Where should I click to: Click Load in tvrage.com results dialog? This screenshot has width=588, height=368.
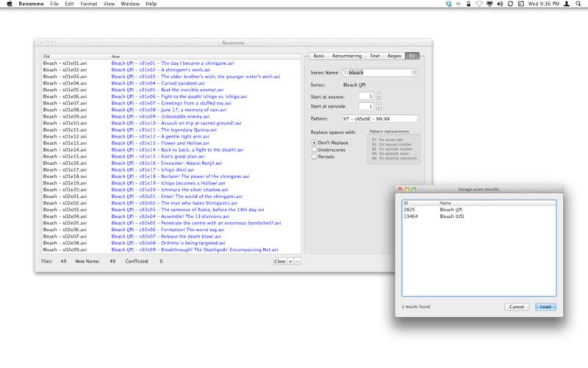pos(545,307)
